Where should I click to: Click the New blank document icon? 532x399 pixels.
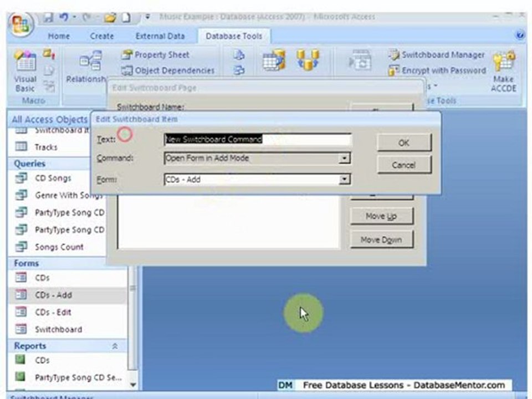(126, 17)
